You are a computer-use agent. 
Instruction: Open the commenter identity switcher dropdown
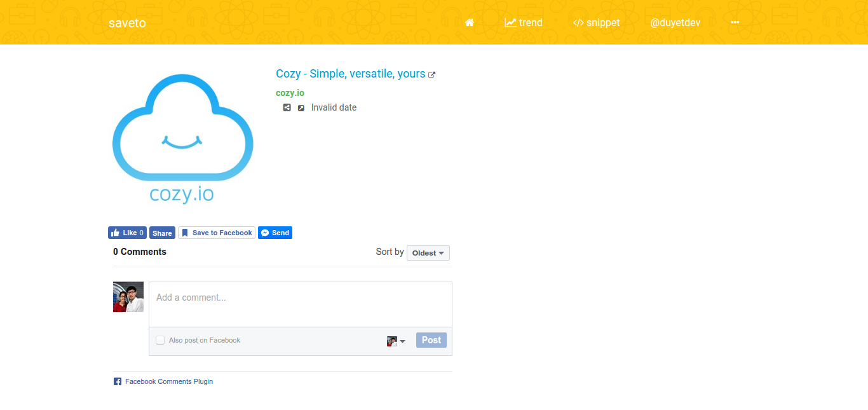pos(396,341)
